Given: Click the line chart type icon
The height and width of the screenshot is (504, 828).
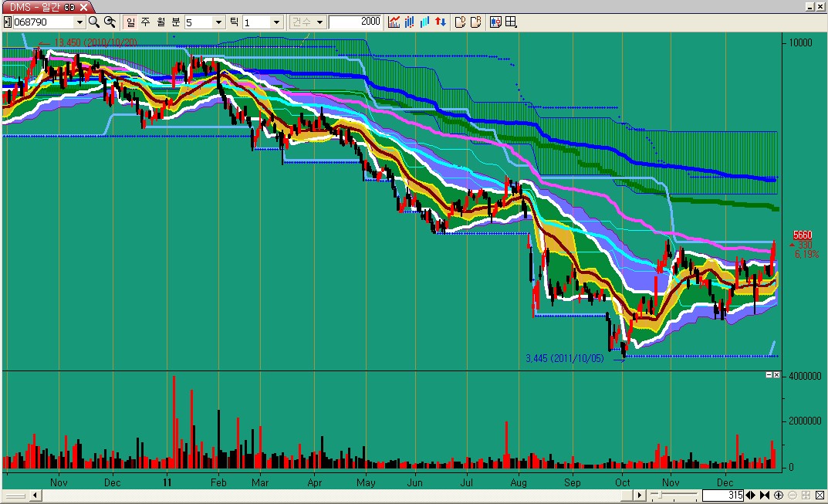Looking at the screenshot, I should (x=394, y=22).
